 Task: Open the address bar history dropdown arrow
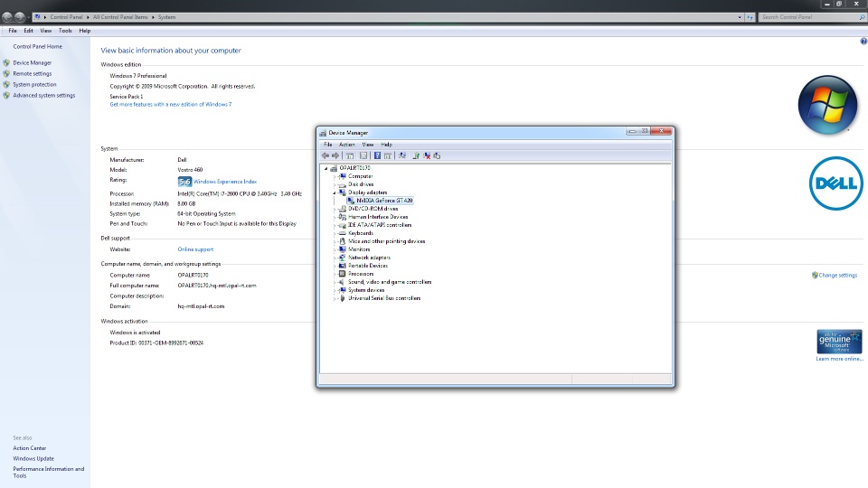click(x=740, y=17)
